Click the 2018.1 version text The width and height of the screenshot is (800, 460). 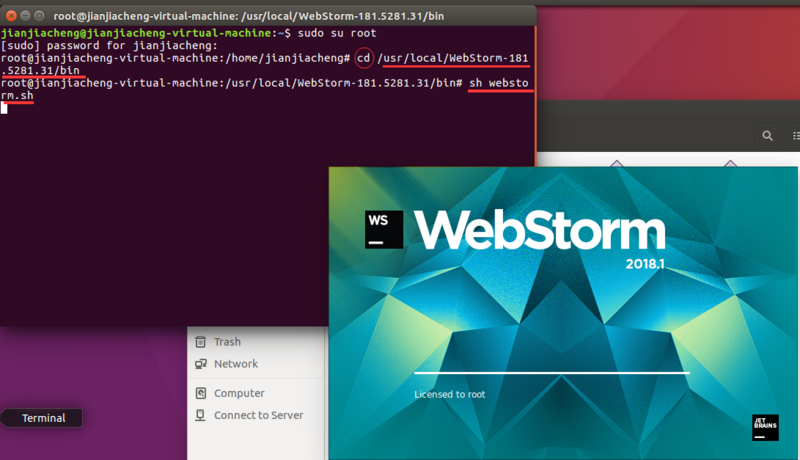click(x=645, y=264)
